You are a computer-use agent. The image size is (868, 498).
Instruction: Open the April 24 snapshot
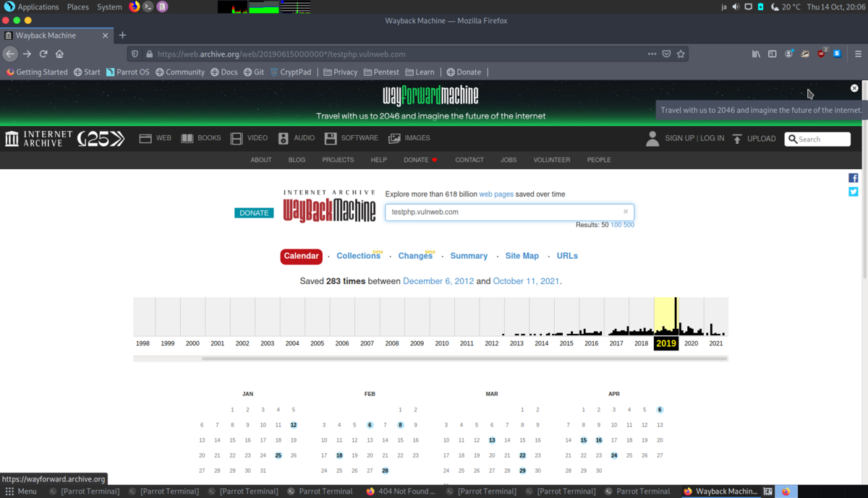614,455
